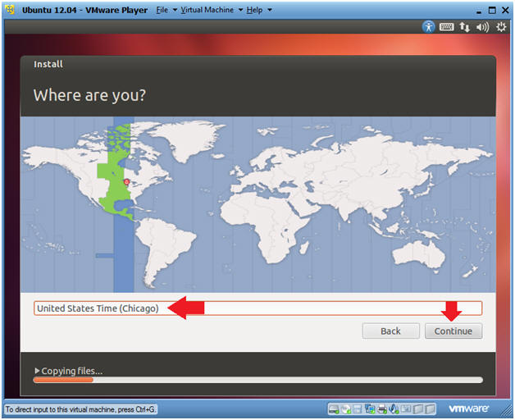This screenshot has height=420, width=515.
Task: Open the File menu in VMware Player
Action: (x=162, y=10)
